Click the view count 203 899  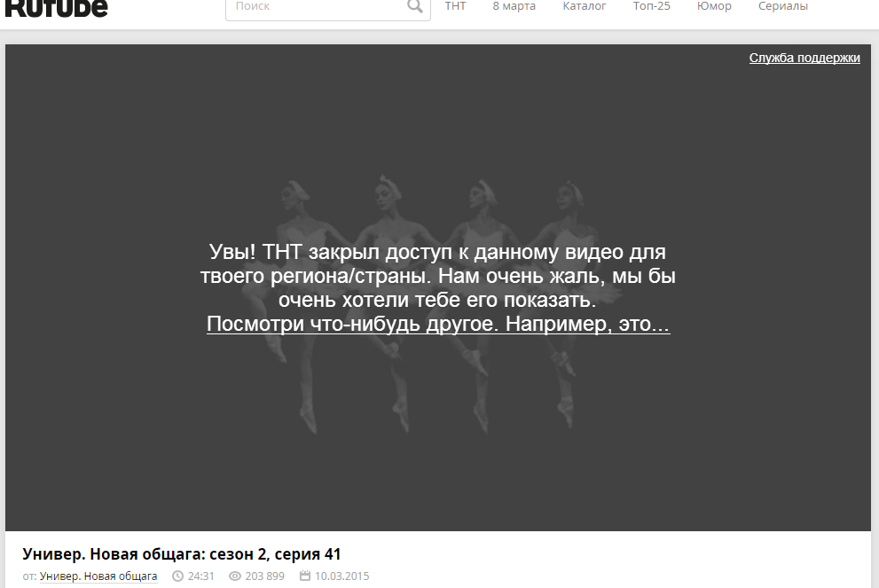pyautogui.click(x=264, y=576)
